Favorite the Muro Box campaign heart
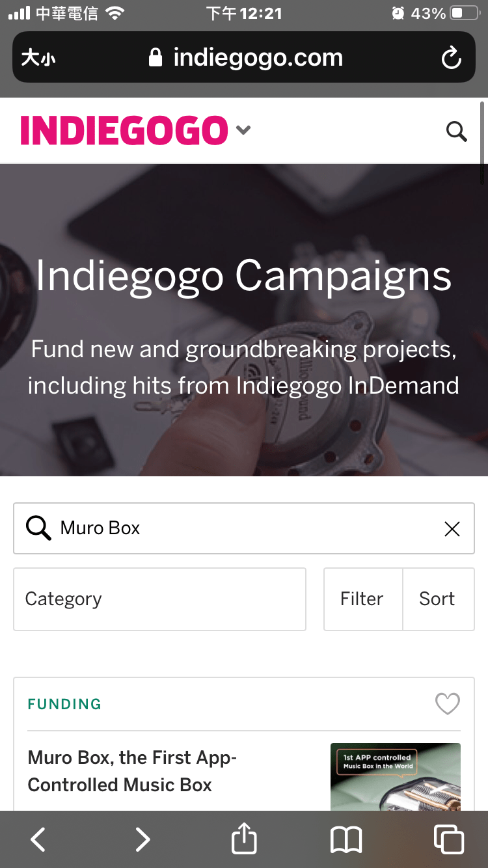The height and width of the screenshot is (868, 488). (447, 703)
